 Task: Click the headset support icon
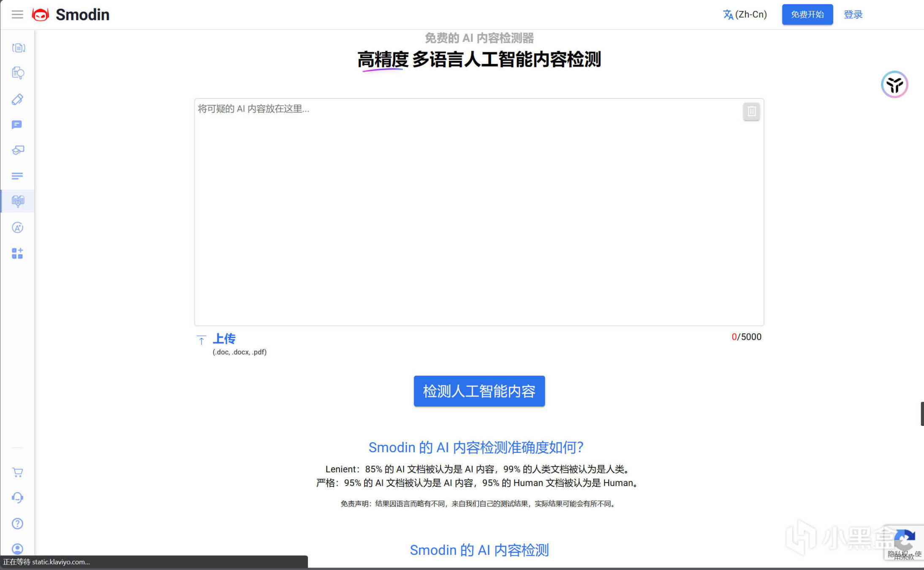[x=17, y=498]
